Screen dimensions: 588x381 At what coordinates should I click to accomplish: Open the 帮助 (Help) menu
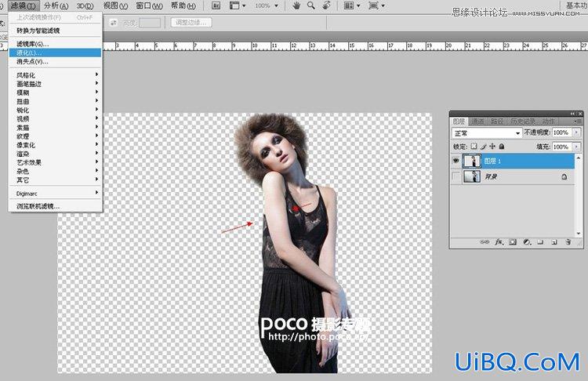coord(183,5)
